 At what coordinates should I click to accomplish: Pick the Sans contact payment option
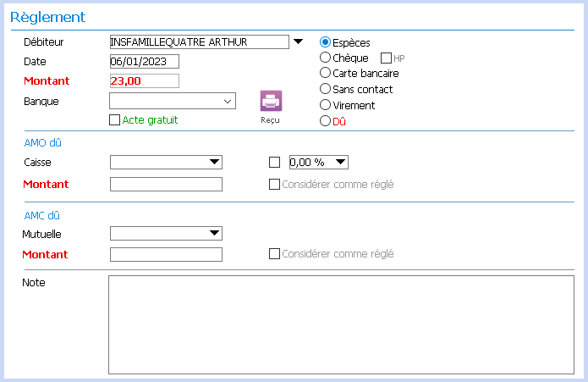(325, 89)
